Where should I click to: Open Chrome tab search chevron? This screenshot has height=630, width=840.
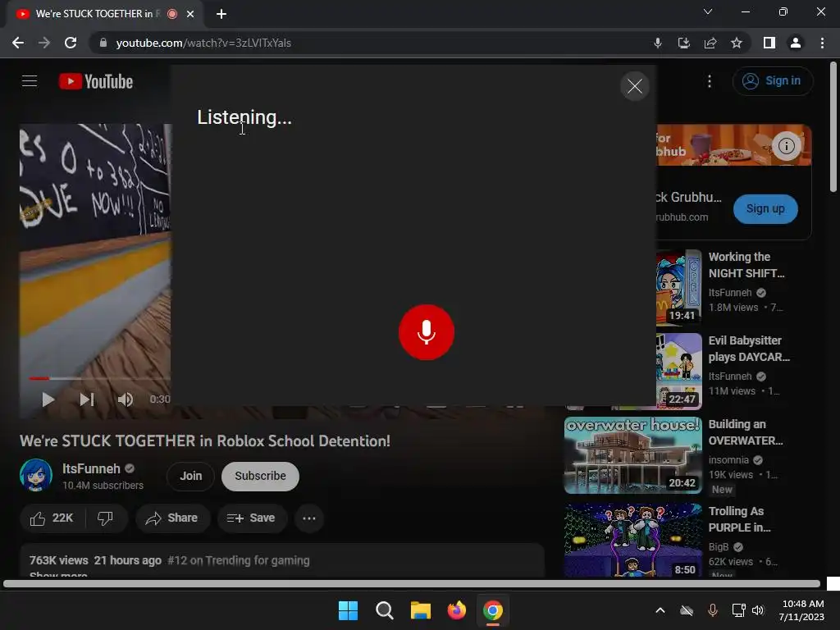click(x=708, y=11)
